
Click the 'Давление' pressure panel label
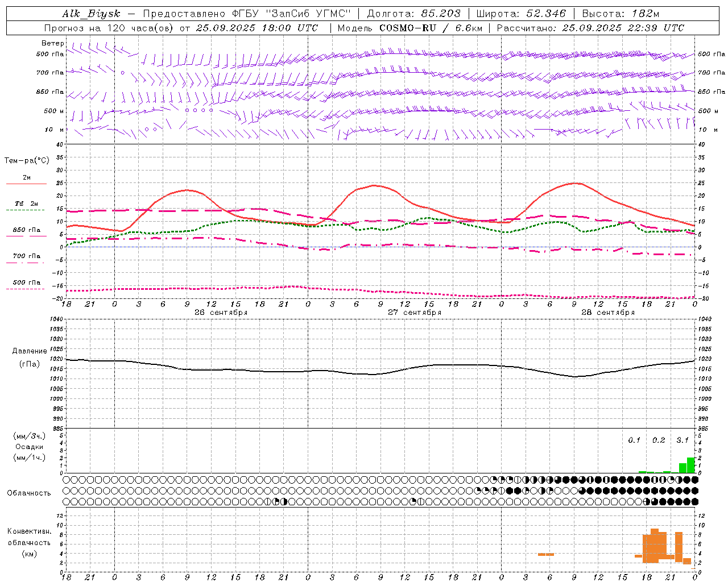tap(30, 351)
